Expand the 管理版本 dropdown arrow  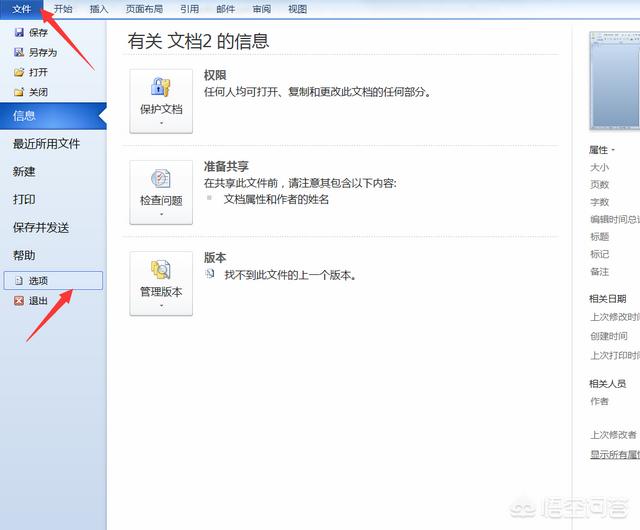[x=161, y=305]
